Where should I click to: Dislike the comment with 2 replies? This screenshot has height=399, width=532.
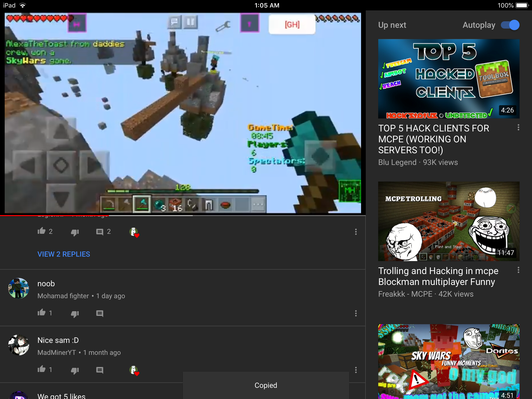(x=75, y=232)
